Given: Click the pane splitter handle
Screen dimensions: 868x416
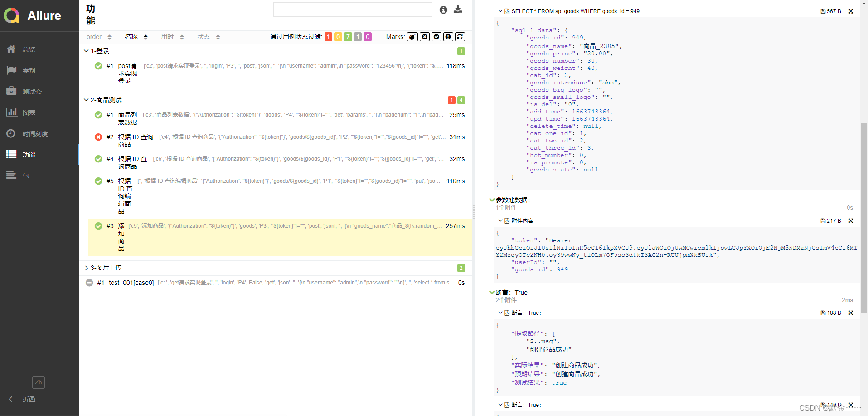Looking at the screenshot, I should (x=474, y=212).
